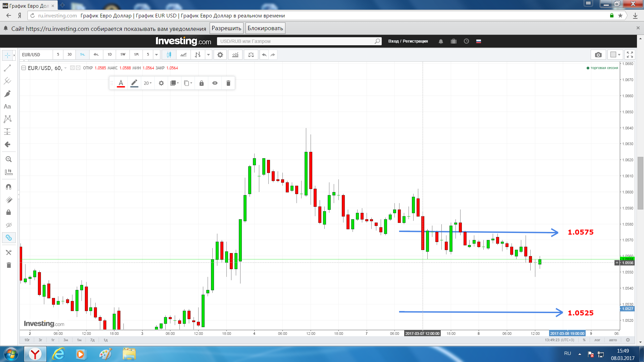This screenshot has height=362, width=644.
Task: Open chart properties gear in top toolbar
Action: (x=220, y=55)
